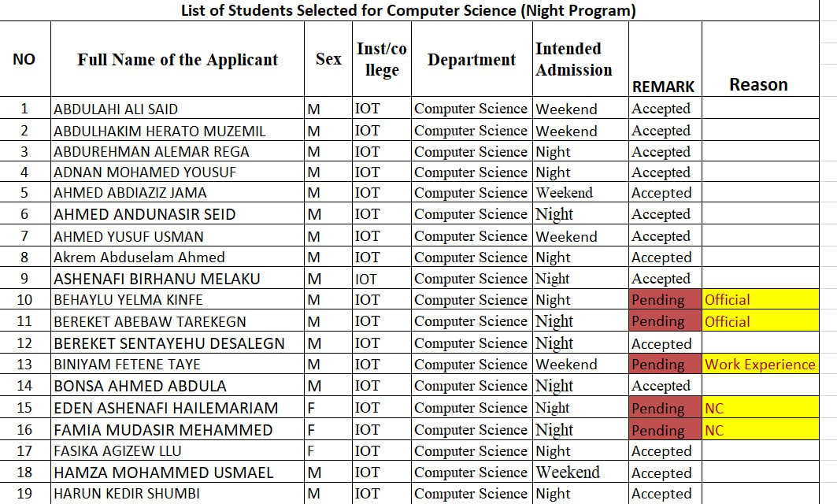Click the 'REMARK' column header
Viewport: 837px width, 504px height.
click(663, 87)
